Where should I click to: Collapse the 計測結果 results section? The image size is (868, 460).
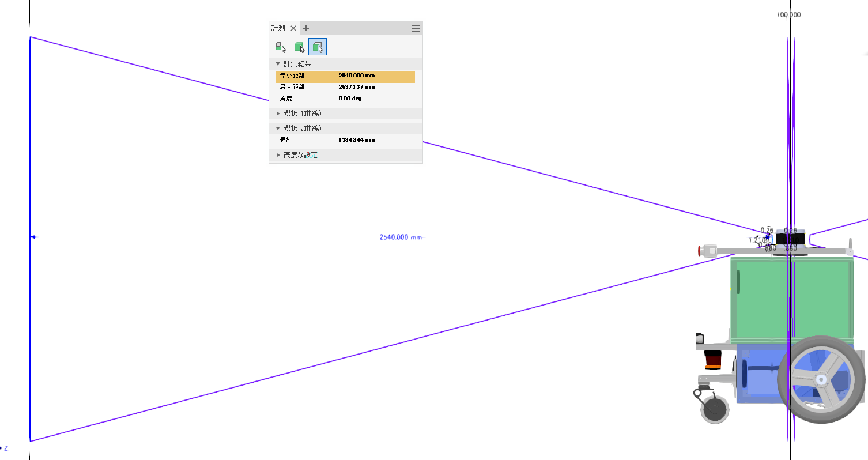pyautogui.click(x=278, y=63)
